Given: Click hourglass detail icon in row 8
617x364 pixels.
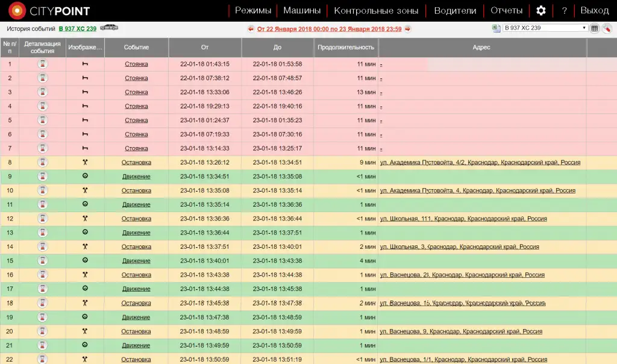Looking at the screenshot, I should 43,162.
